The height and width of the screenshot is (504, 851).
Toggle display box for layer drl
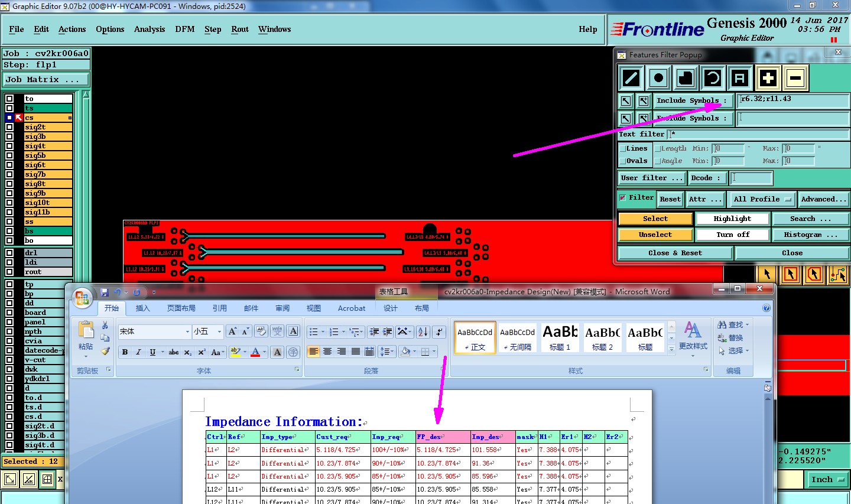(9, 253)
